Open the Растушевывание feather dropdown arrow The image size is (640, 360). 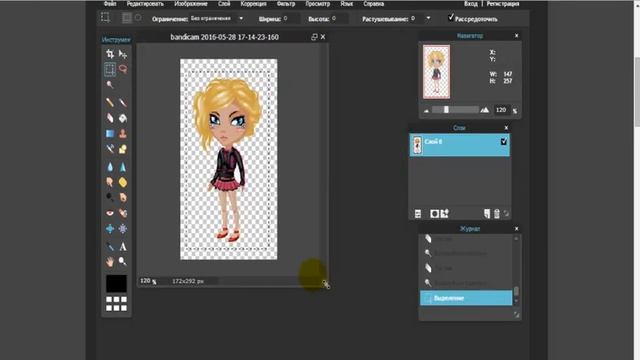tap(428, 18)
